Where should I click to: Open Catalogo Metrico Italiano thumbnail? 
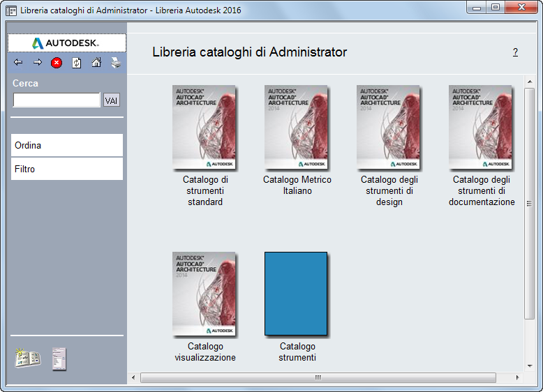297,128
